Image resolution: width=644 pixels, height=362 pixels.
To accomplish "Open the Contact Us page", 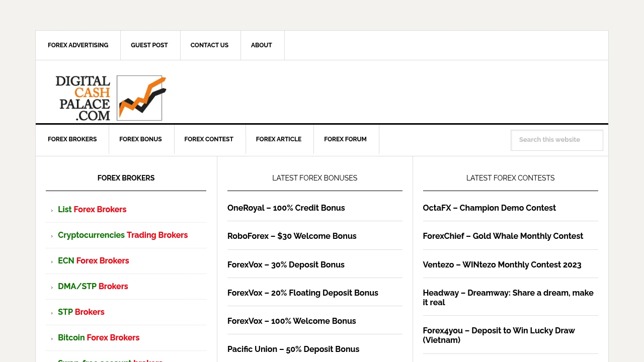I will point(209,45).
